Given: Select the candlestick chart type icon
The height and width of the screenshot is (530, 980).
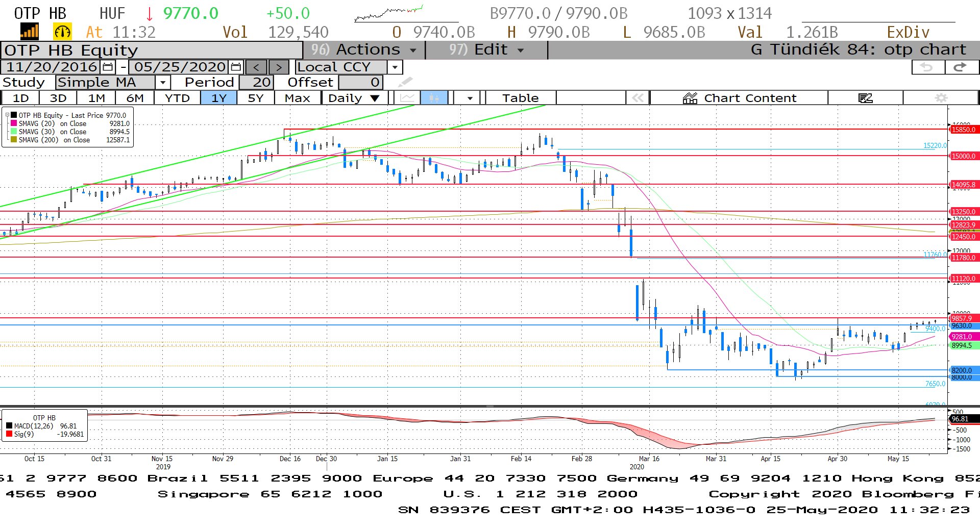Looking at the screenshot, I should pos(434,98).
